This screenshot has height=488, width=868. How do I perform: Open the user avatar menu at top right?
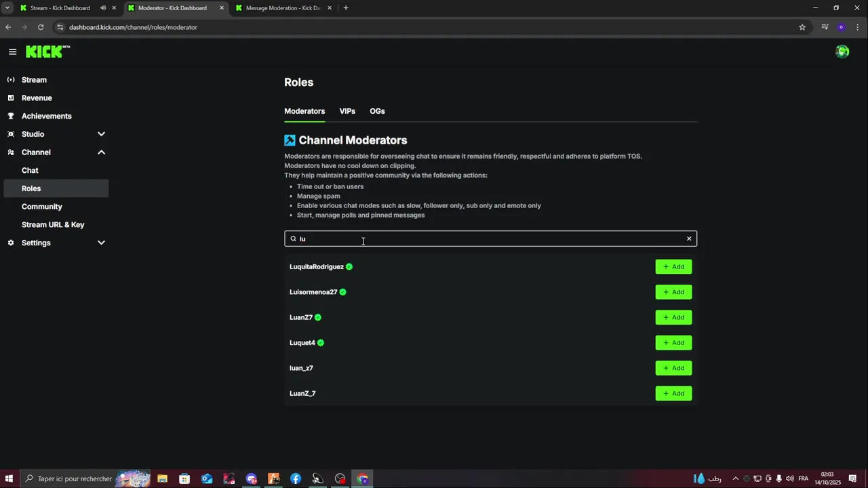click(x=842, y=52)
